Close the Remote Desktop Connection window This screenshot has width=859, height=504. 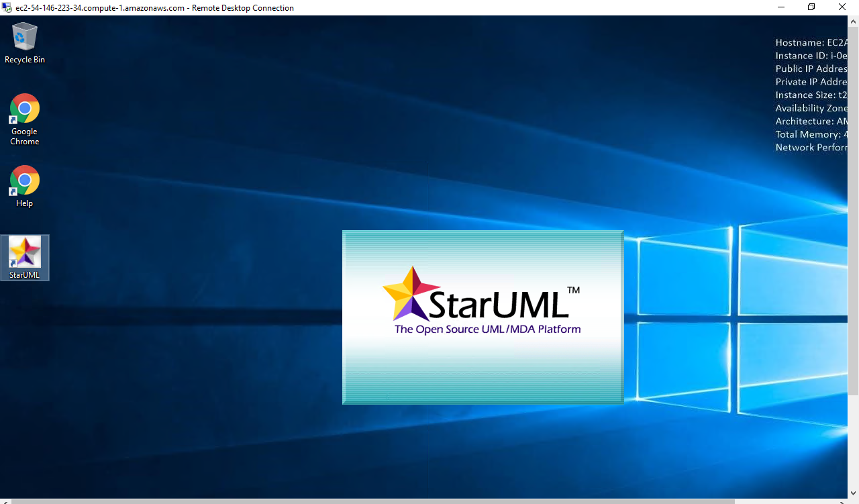click(842, 7)
